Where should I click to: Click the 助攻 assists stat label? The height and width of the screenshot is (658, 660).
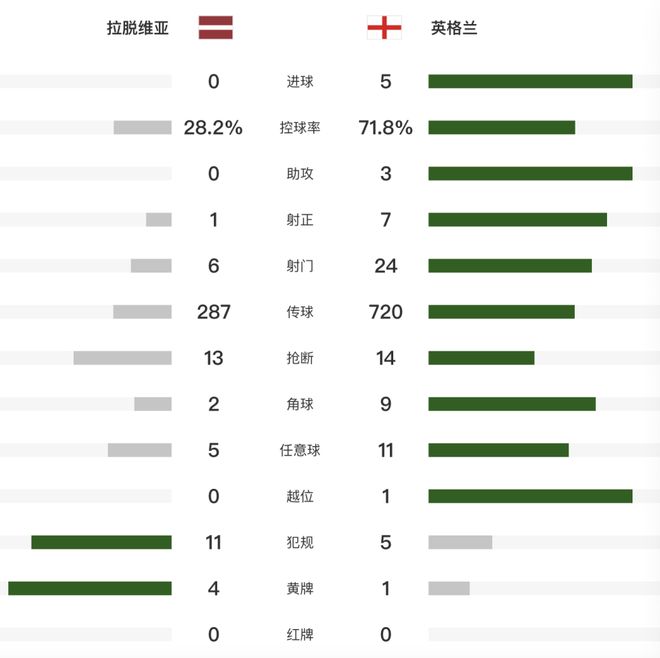pos(300,174)
